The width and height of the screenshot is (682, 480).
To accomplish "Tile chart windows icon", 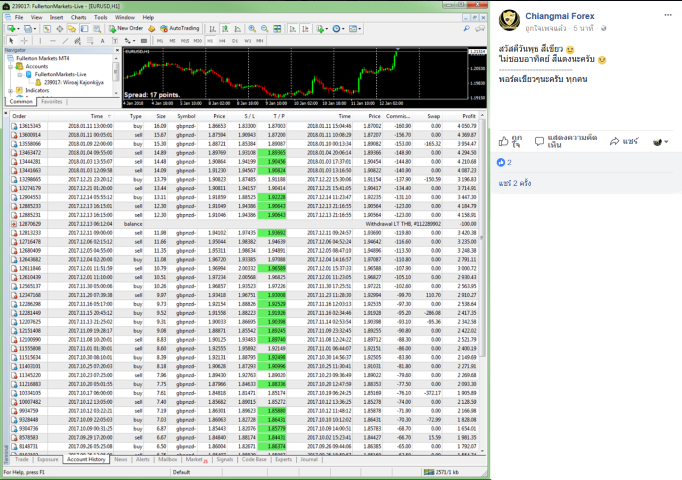I will pyautogui.click(x=277, y=29).
